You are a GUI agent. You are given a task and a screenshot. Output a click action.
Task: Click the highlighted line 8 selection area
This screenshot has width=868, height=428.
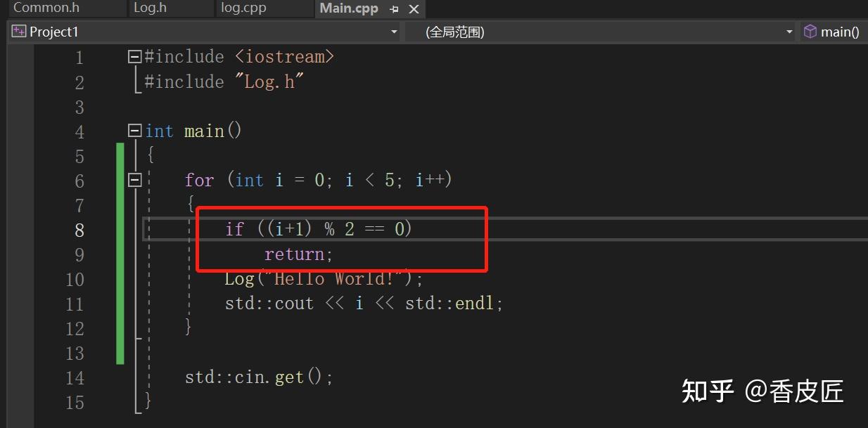317,228
